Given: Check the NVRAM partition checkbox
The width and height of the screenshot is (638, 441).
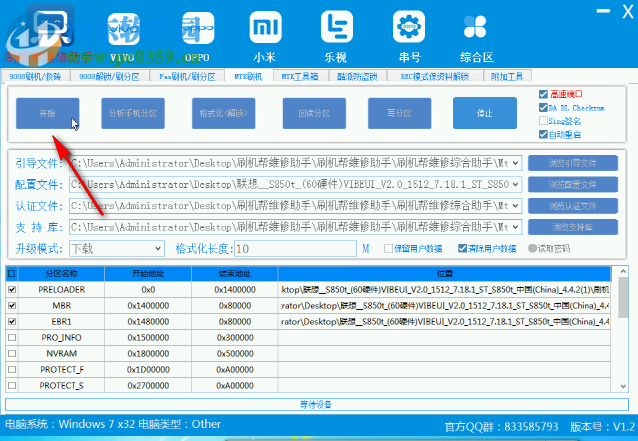Looking at the screenshot, I should point(12,354).
